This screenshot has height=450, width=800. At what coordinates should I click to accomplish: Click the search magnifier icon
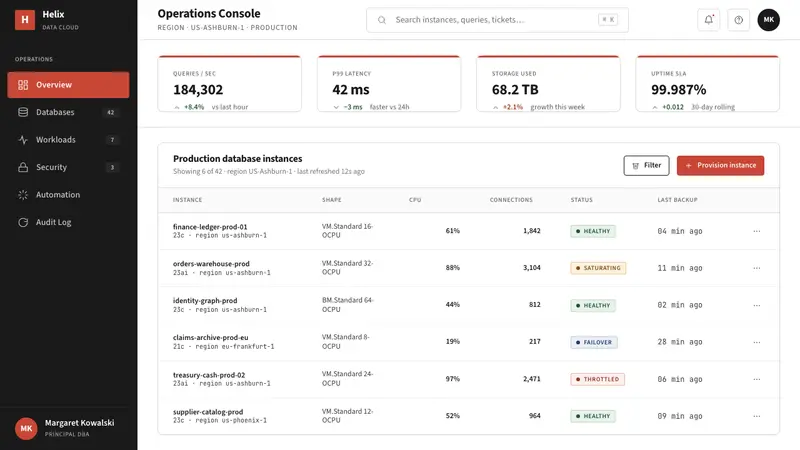tap(382, 20)
